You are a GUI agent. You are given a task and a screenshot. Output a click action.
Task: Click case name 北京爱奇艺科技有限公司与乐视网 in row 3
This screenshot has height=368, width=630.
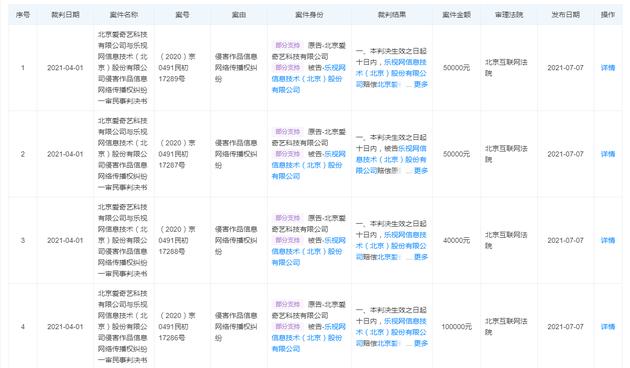123,240
